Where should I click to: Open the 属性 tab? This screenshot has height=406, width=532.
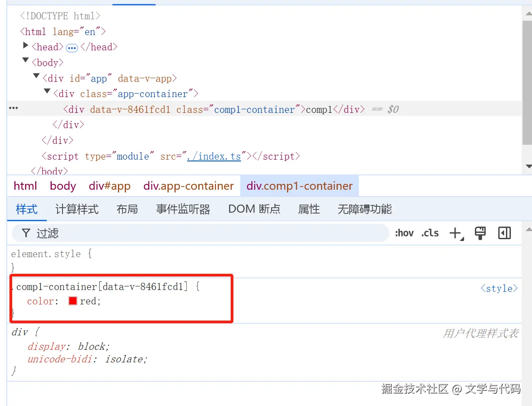pyautogui.click(x=309, y=209)
